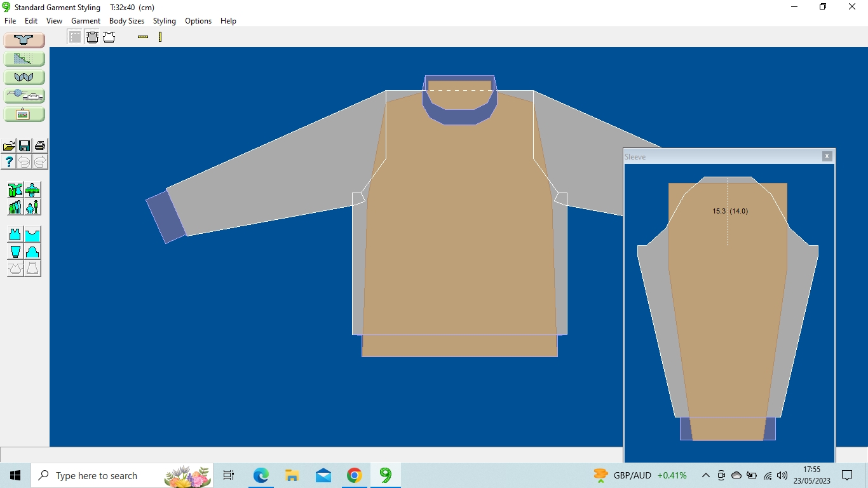Open the framed picture module button

pyautogui.click(x=24, y=114)
